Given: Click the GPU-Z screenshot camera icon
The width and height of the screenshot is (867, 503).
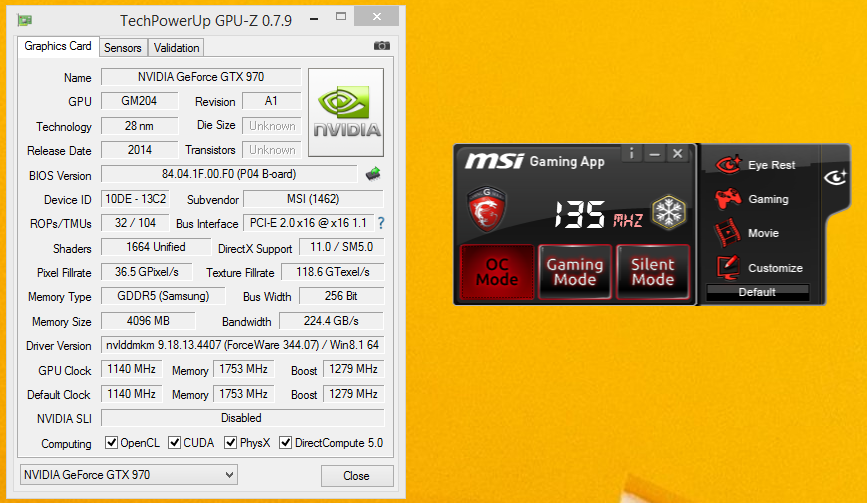Looking at the screenshot, I should tap(382, 46).
